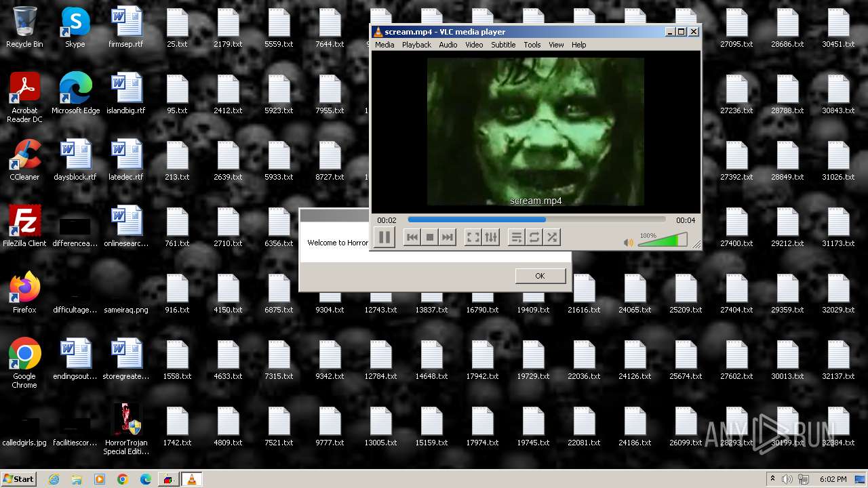The width and height of the screenshot is (868, 488).
Task: Select the Google Chrome desktop shortcut
Action: pos(24,364)
